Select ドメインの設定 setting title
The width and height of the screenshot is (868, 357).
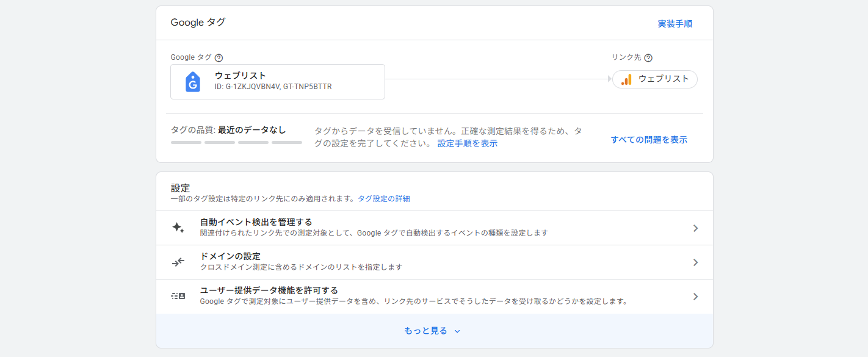tap(230, 256)
